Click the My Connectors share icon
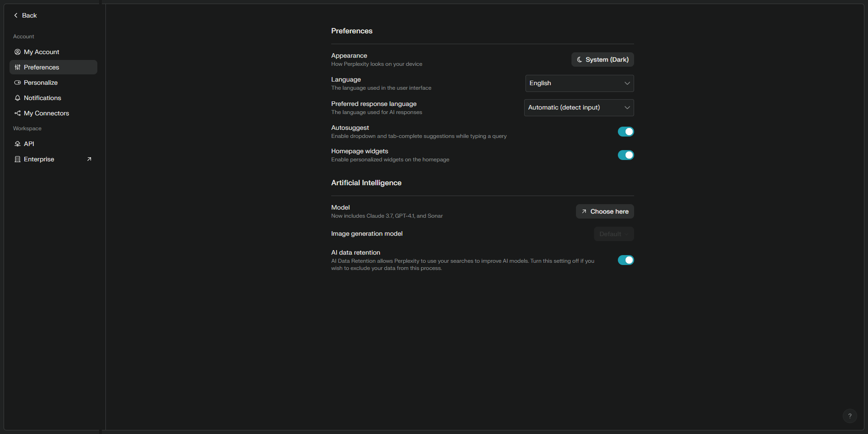 point(18,113)
